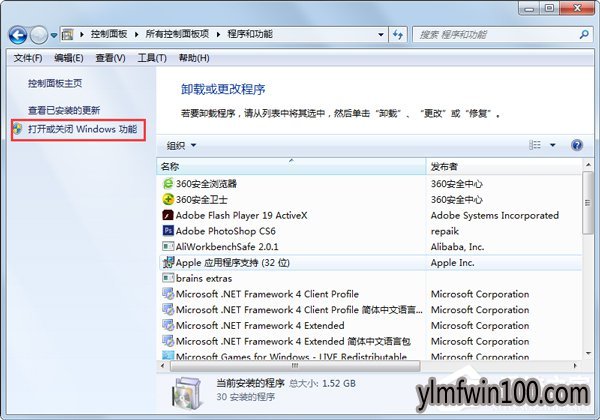This screenshot has height=420, width=600.
Task: Select 360安全卫士 program name
Action: 201,199
